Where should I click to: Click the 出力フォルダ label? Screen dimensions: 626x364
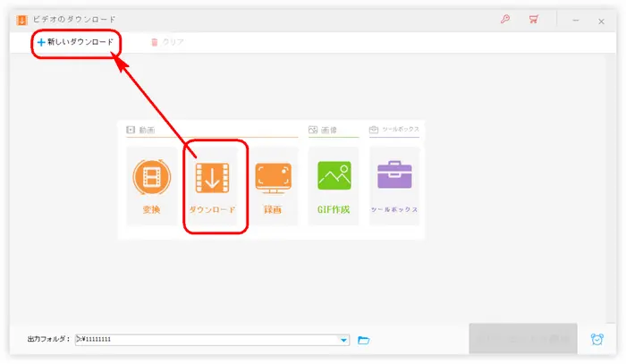48,339
